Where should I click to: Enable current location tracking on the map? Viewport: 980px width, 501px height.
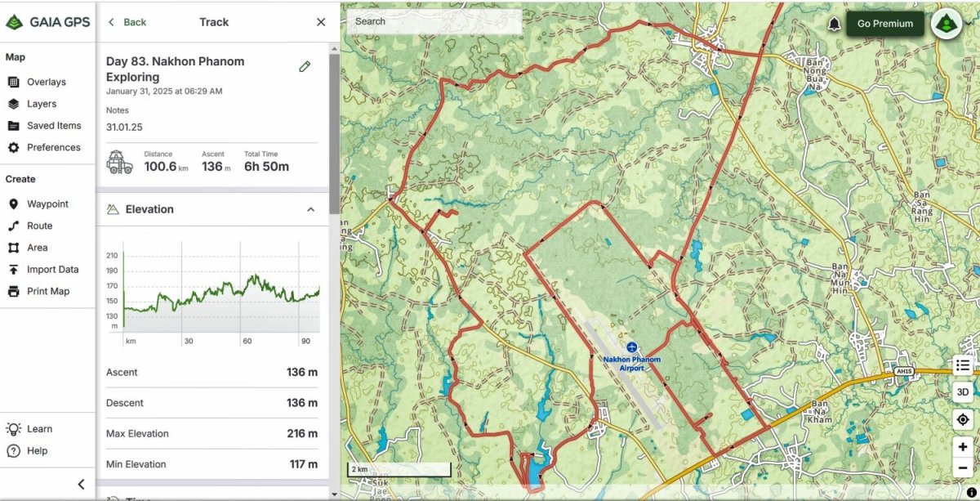coord(962,419)
